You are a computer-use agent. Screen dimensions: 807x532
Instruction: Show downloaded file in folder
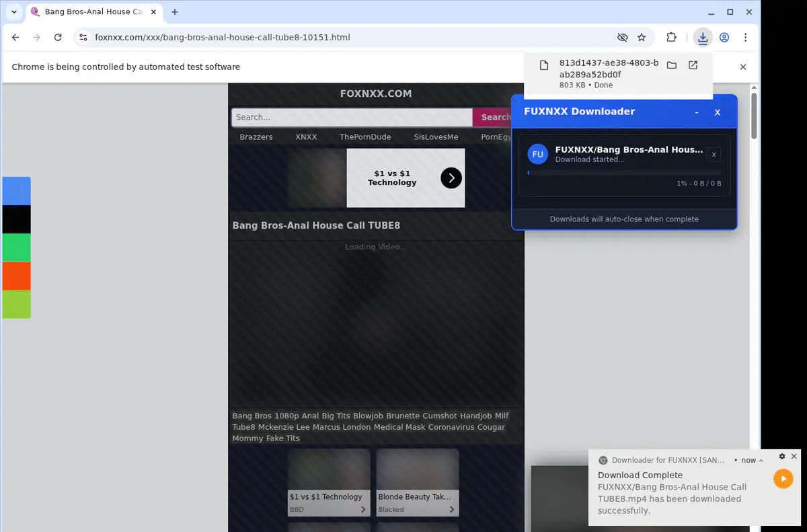pos(671,65)
